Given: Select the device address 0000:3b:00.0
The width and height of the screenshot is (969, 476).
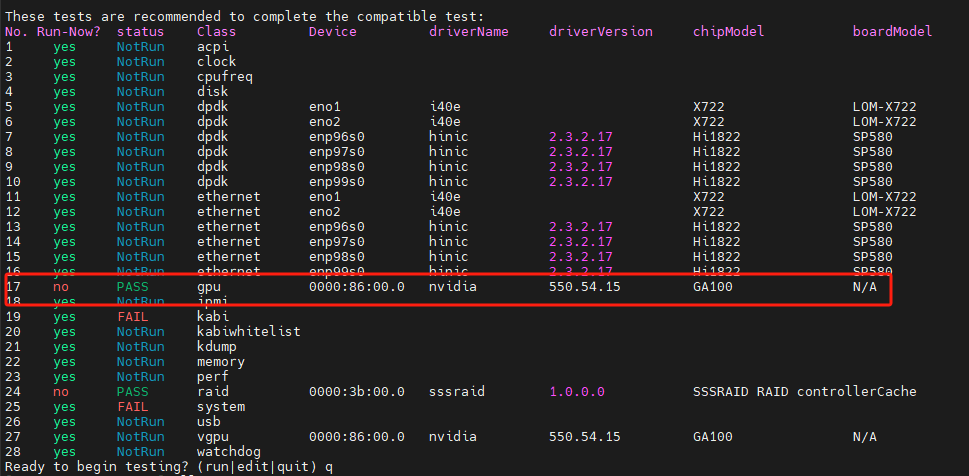Looking at the screenshot, I should click(x=356, y=391).
